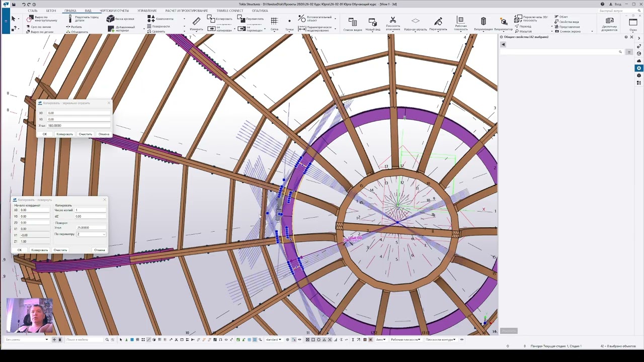Open the Авто snap depth dropdown
Viewport: 644px width, 362px height.
click(381, 339)
